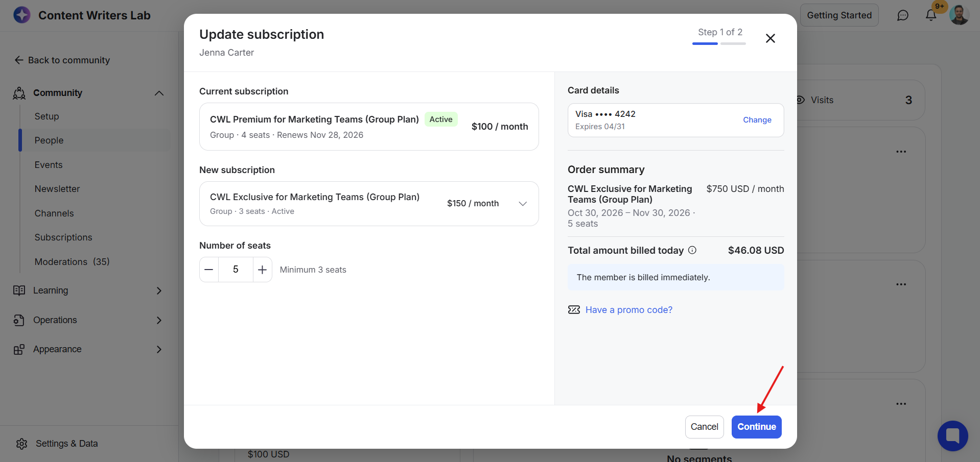Go back to community via arrow icon

tap(19, 60)
